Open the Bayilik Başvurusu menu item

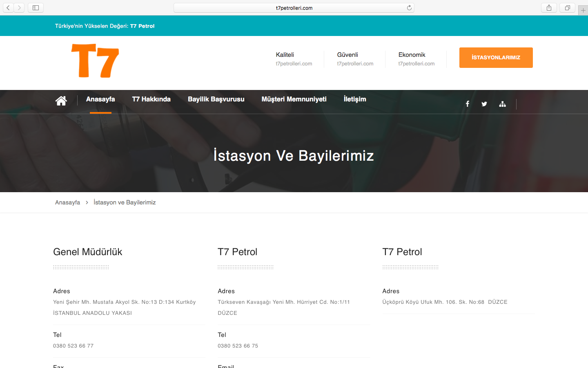(x=216, y=99)
